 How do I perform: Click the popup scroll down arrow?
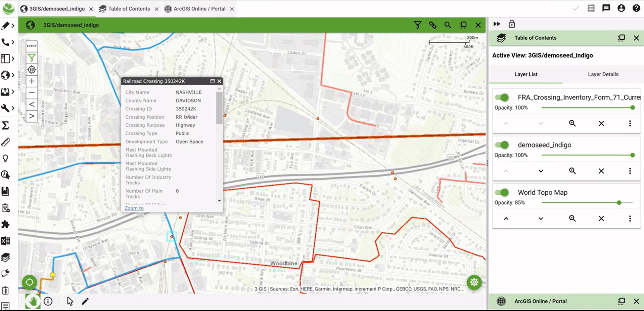219,201
